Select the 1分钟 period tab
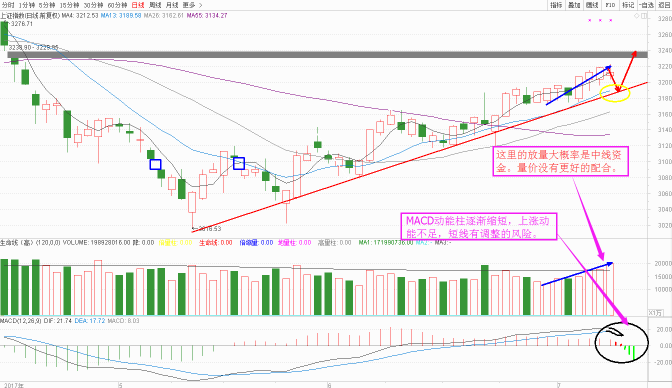 pyautogui.click(x=27, y=5)
